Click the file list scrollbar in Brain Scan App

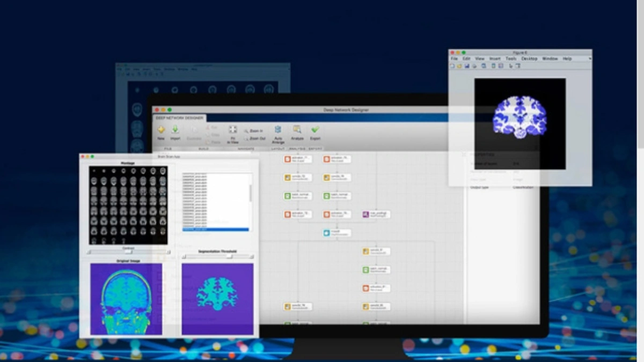pyautogui.click(x=250, y=192)
